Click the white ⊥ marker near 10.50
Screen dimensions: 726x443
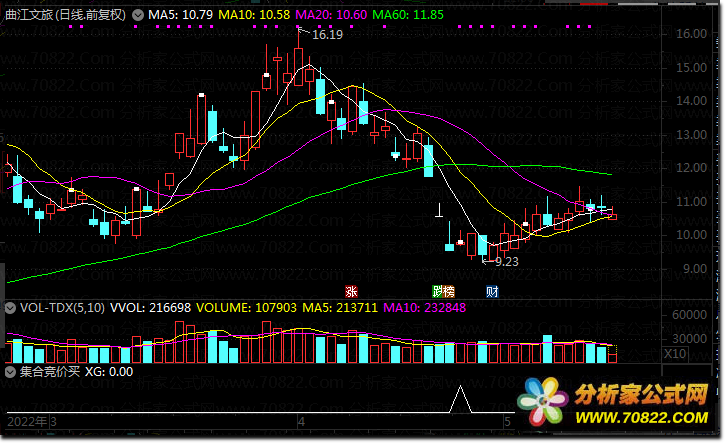(439, 210)
